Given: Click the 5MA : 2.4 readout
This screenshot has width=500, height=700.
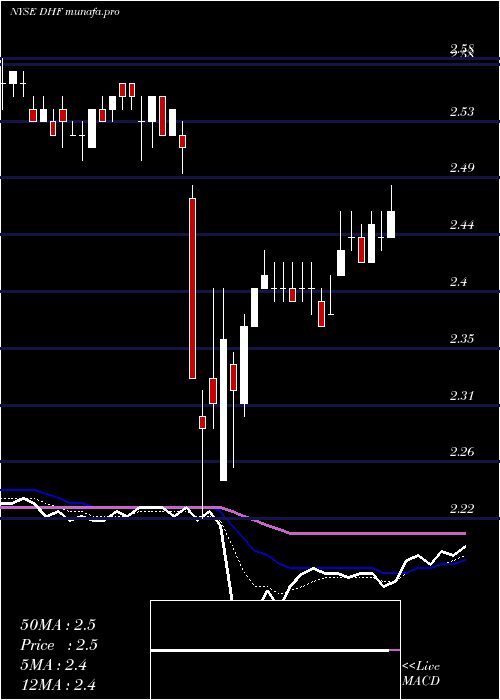Looking at the screenshot, I should point(54,665).
